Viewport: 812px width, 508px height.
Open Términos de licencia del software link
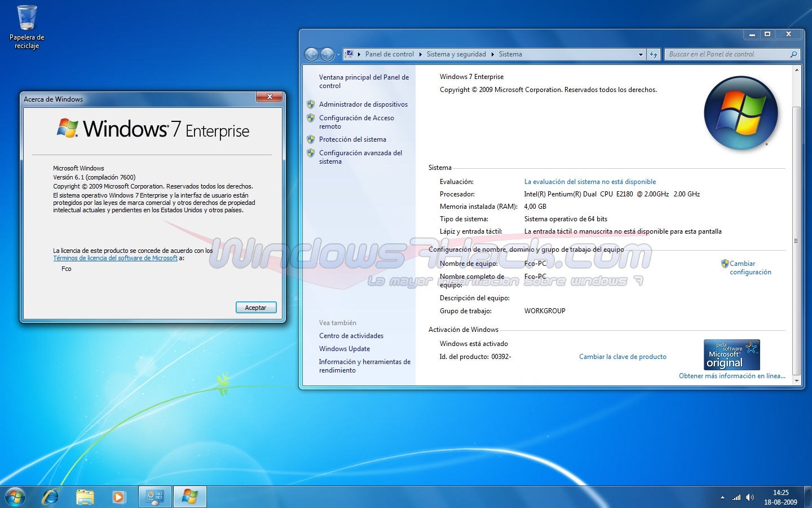point(115,258)
